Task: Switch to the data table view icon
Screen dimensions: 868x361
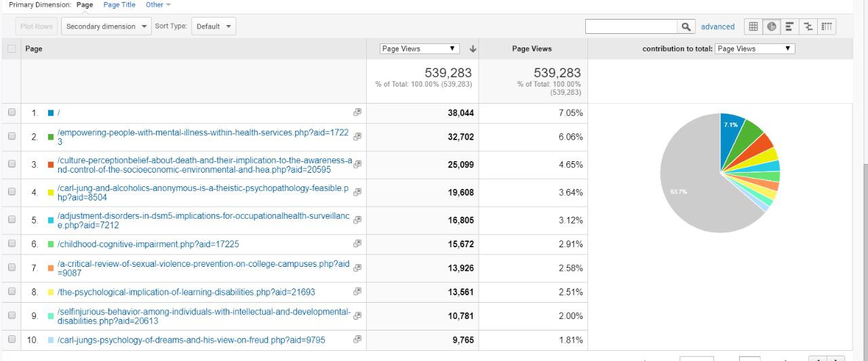Action: point(753,26)
